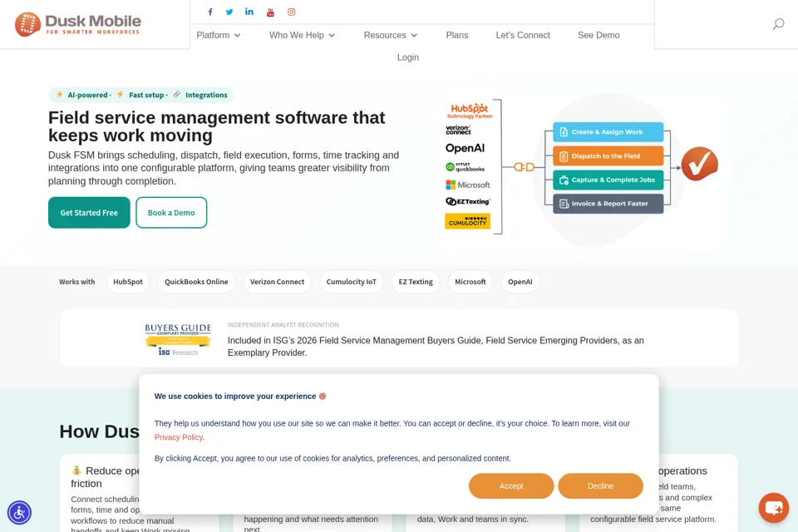798x532 pixels.
Task: Open the Privacy Policy link
Action: pos(179,437)
